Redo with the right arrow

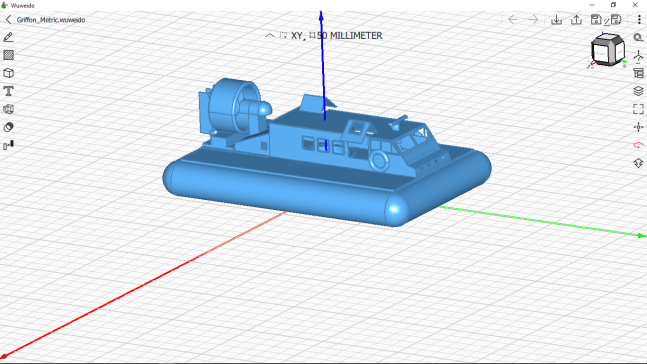click(x=534, y=19)
